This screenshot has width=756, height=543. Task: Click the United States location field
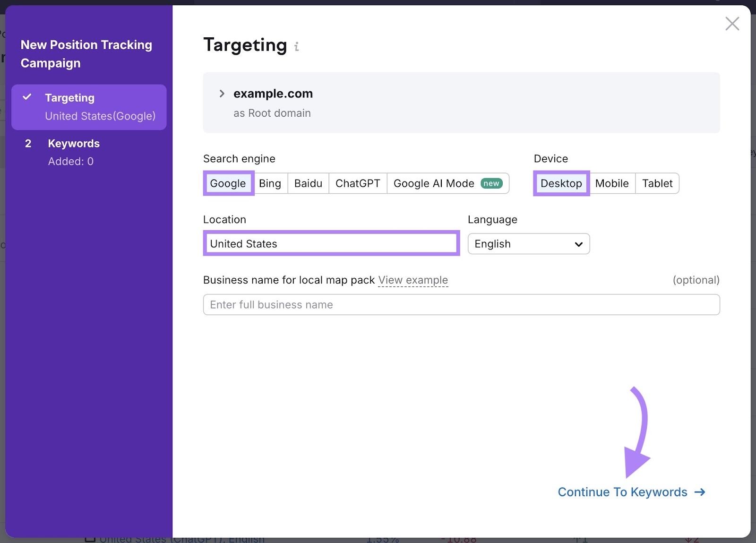[331, 243]
